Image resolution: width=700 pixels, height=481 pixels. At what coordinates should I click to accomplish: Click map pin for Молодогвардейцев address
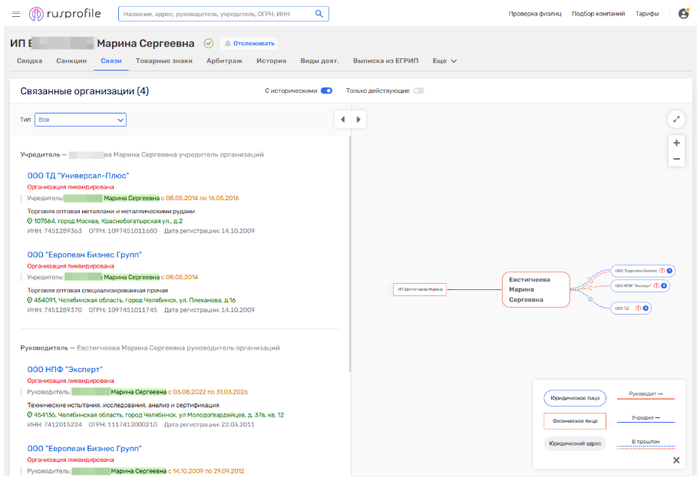29,415
